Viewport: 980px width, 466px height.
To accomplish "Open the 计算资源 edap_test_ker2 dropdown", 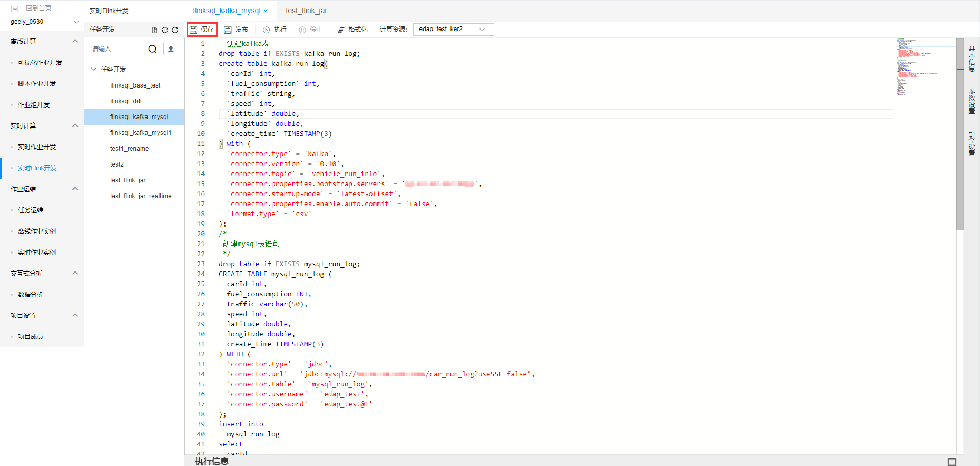I will point(453,30).
